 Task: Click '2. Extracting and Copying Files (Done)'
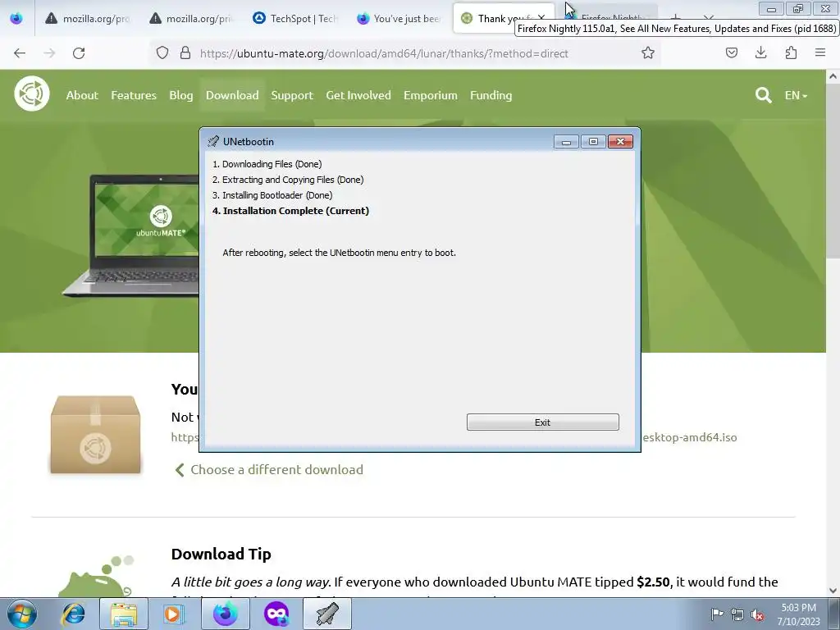[x=288, y=180]
